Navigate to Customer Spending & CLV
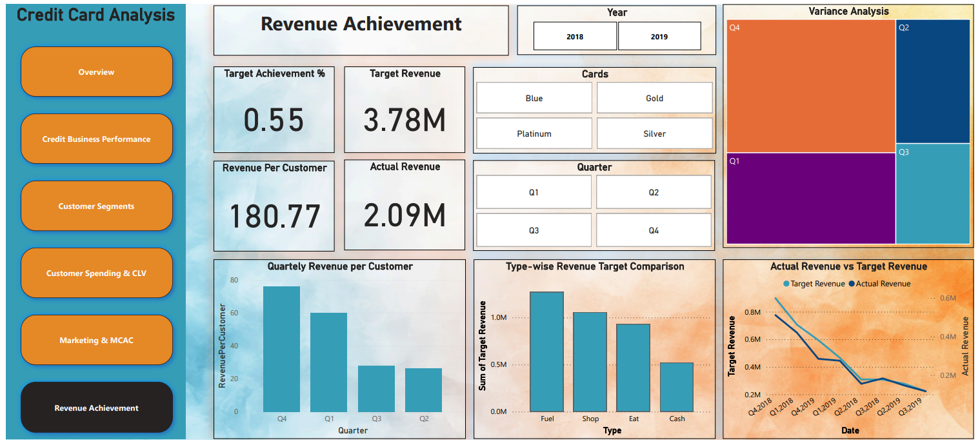This screenshot has width=980, height=445. (x=97, y=273)
